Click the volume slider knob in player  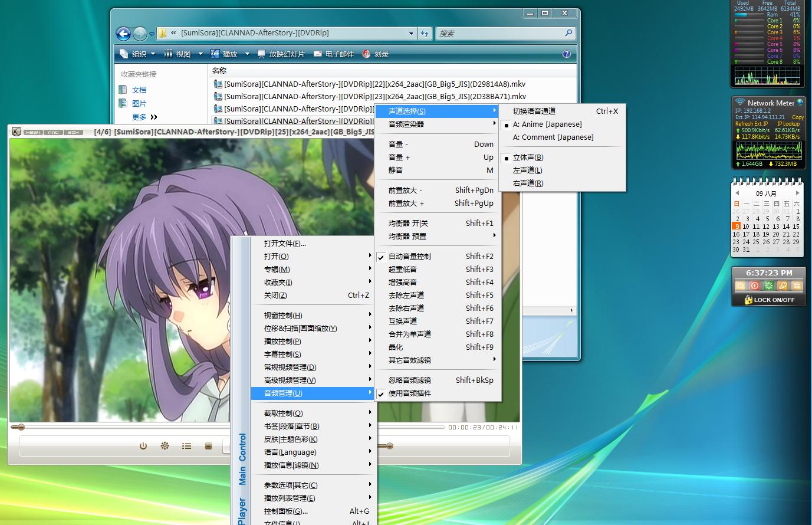click(x=390, y=446)
